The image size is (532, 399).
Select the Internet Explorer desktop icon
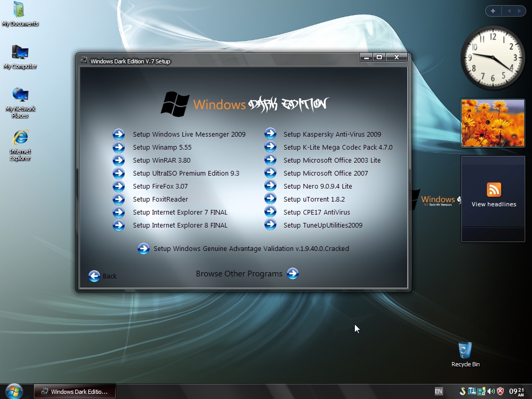[x=20, y=145]
